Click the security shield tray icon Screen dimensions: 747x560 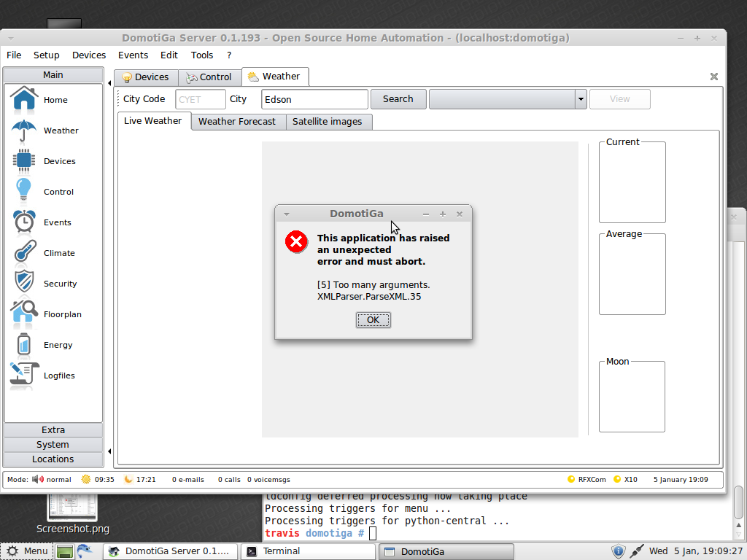618,551
